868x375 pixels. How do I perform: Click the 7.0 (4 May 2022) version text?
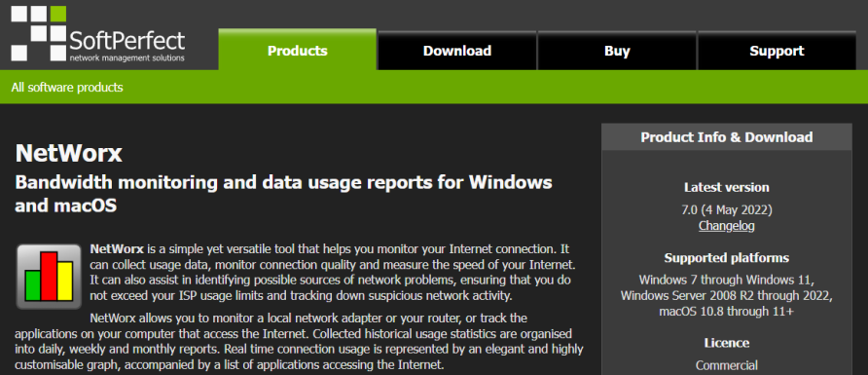coord(726,210)
